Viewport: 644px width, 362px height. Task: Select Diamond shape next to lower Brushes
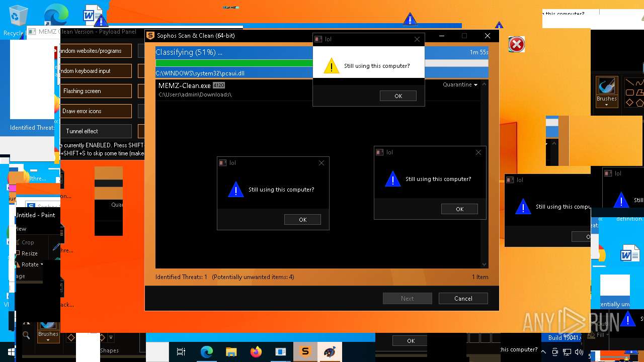pyautogui.click(x=71, y=338)
